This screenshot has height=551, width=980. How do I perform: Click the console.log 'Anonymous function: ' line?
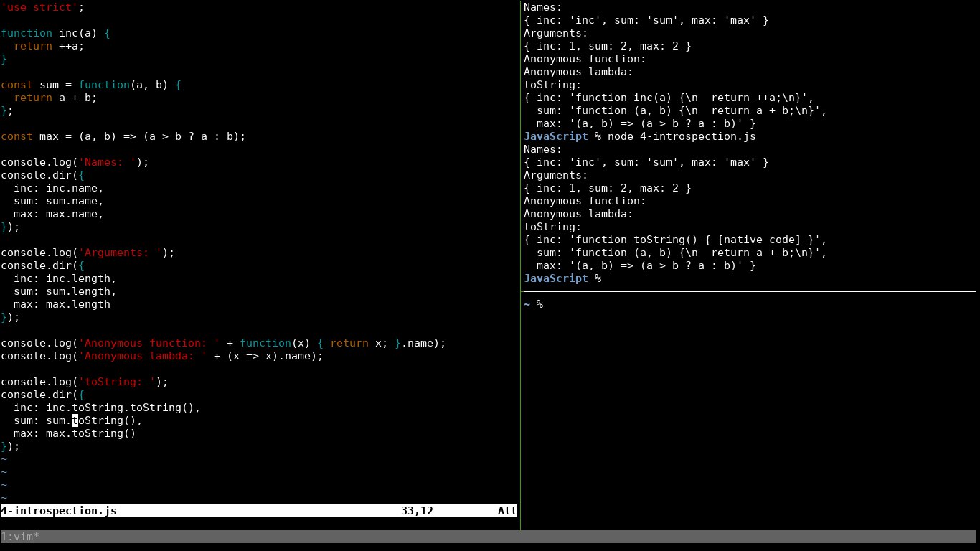pos(223,343)
